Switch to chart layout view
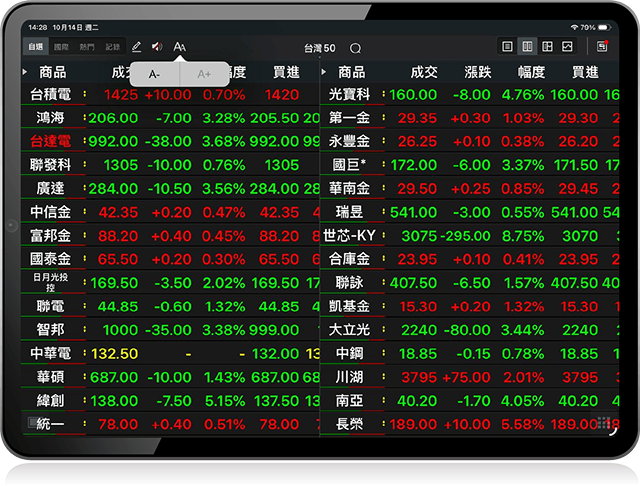Screen dimensions: 640x486 pos(567,47)
